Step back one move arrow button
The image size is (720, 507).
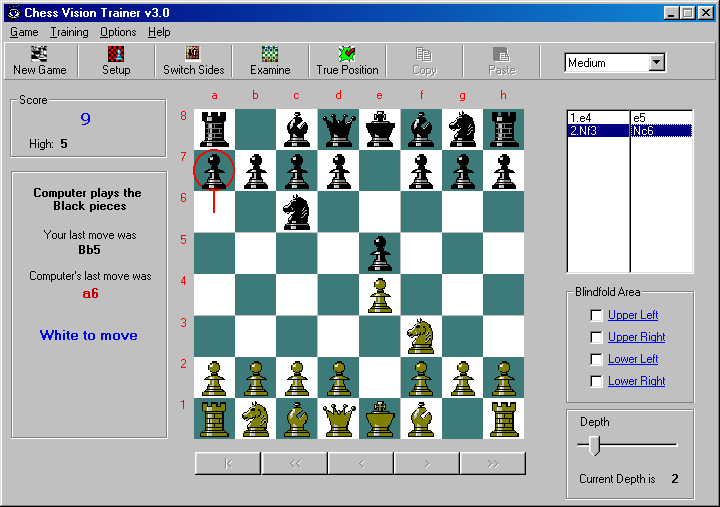click(x=361, y=463)
